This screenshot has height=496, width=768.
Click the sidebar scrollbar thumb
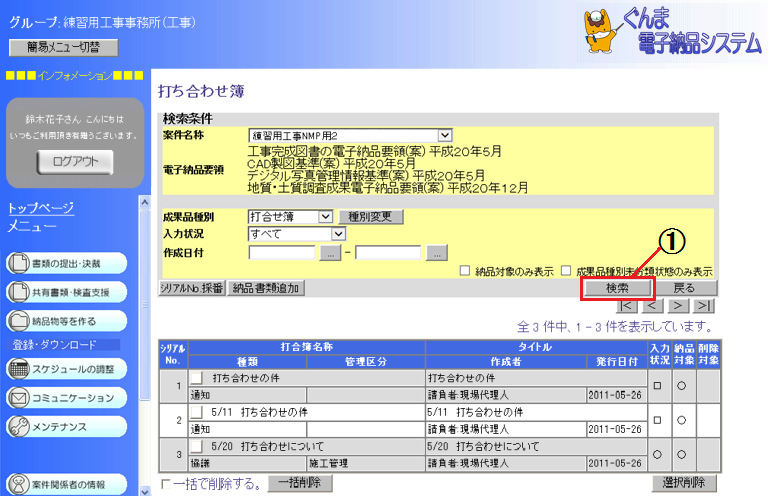[144, 305]
